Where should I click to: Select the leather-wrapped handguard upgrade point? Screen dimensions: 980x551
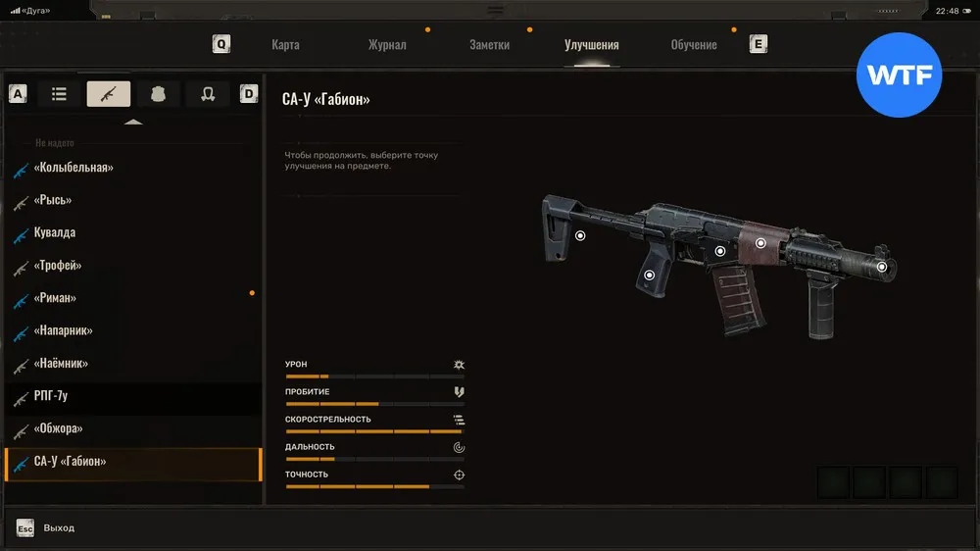(760, 243)
